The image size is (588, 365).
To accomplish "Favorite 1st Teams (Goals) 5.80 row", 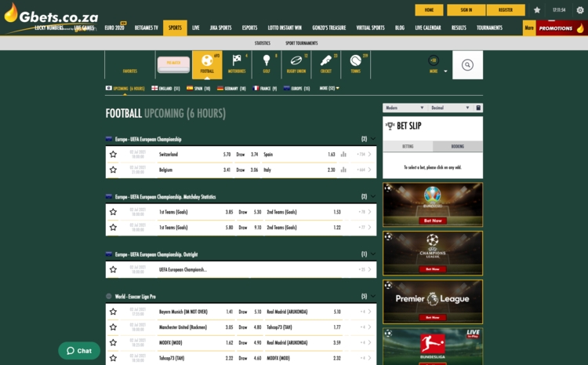I will (113, 227).
